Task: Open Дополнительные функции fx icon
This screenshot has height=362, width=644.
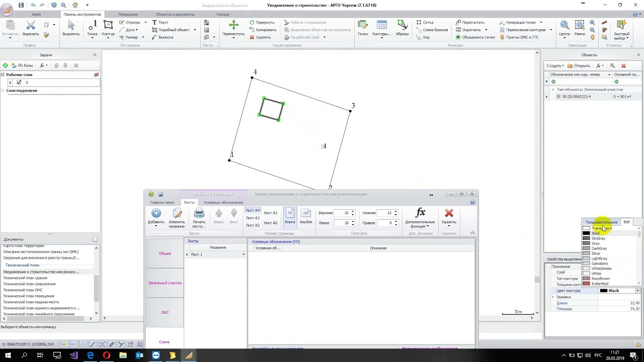Action: pos(420,218)
